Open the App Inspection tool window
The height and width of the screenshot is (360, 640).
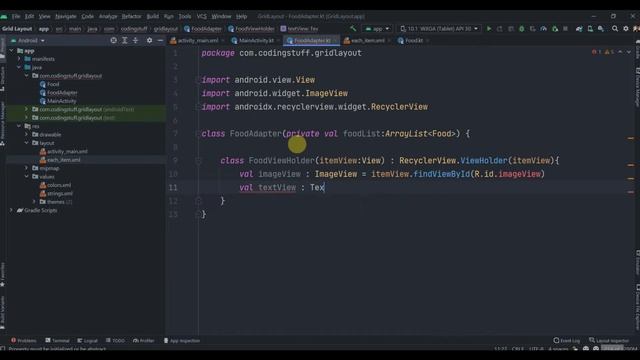pyautogui.click(x=182, y=340)
